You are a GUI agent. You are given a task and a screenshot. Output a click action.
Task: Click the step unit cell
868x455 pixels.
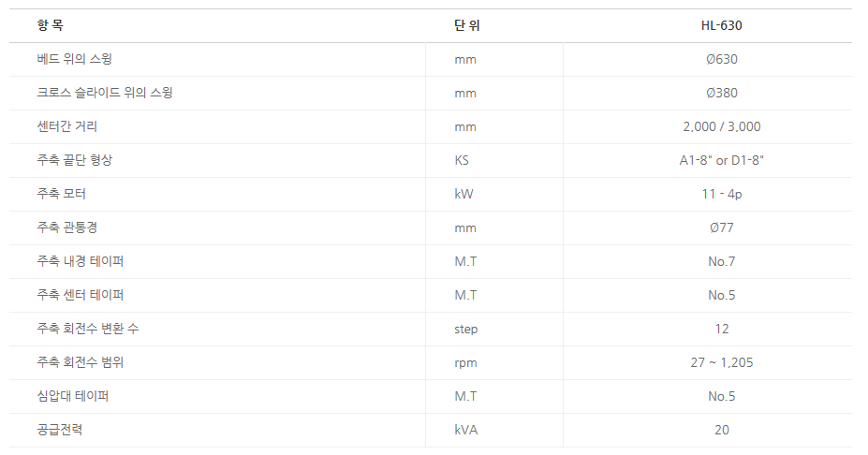tap(466, 329)
